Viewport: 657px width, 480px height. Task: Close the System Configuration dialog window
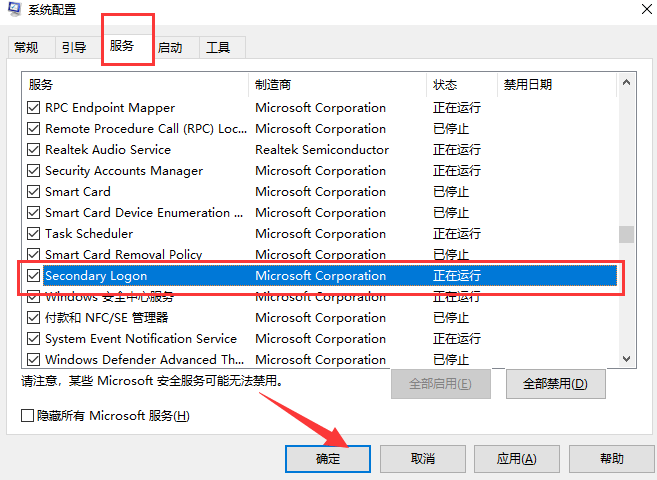click(x=636, y=11)
